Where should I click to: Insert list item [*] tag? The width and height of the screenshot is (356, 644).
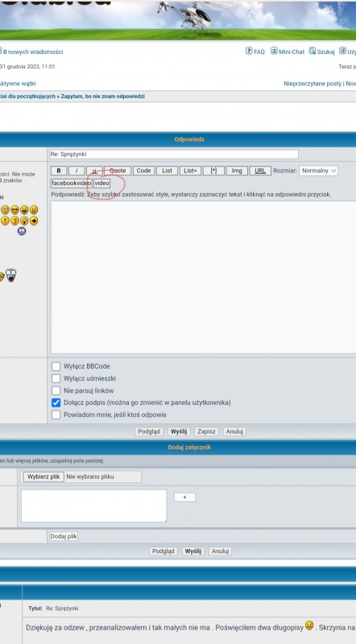pos(213,171)
